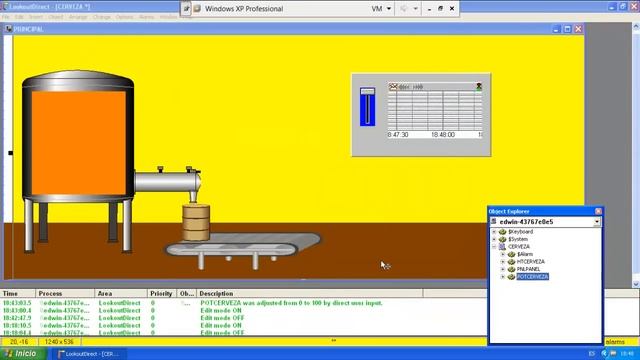Open the Object menu
Screen dimensions: 640x360
(x=56, y=17)
